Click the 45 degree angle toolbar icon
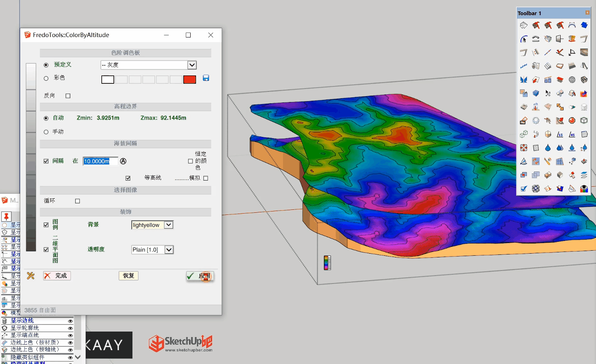This screenshot has width=596, height=364. [572, 134]
